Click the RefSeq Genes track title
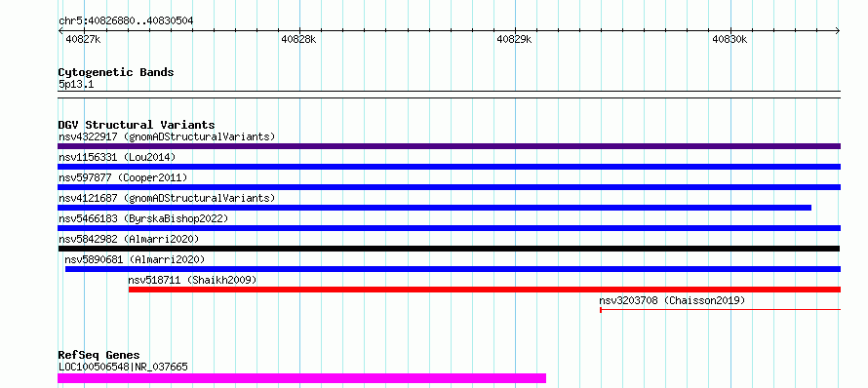The image size is (868, 388). pyautogui.click(x=99, y=356)
